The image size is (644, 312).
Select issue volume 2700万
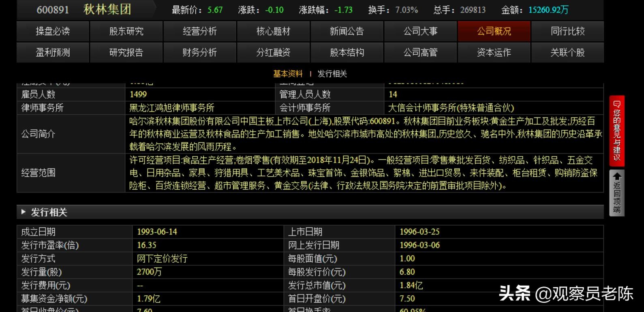[149, 272]
